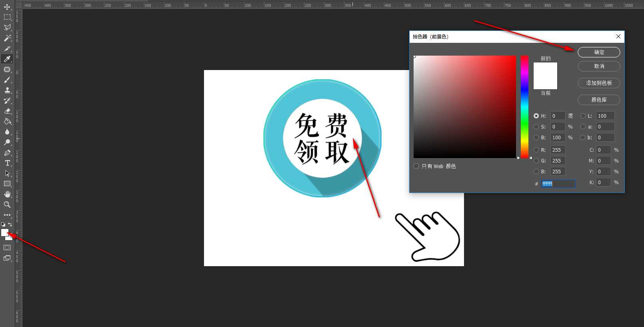The height and width of the screenshot is (327, 644).
Task: Select the Polygonal Lasso tool
Action: coord(7,28)
